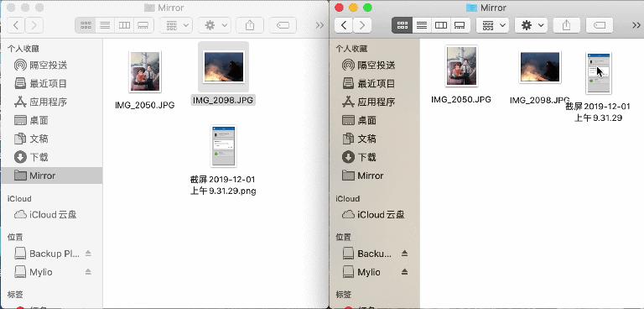Select 截屏 2019-12-01 png thumbnail in left window

[223, 146]
